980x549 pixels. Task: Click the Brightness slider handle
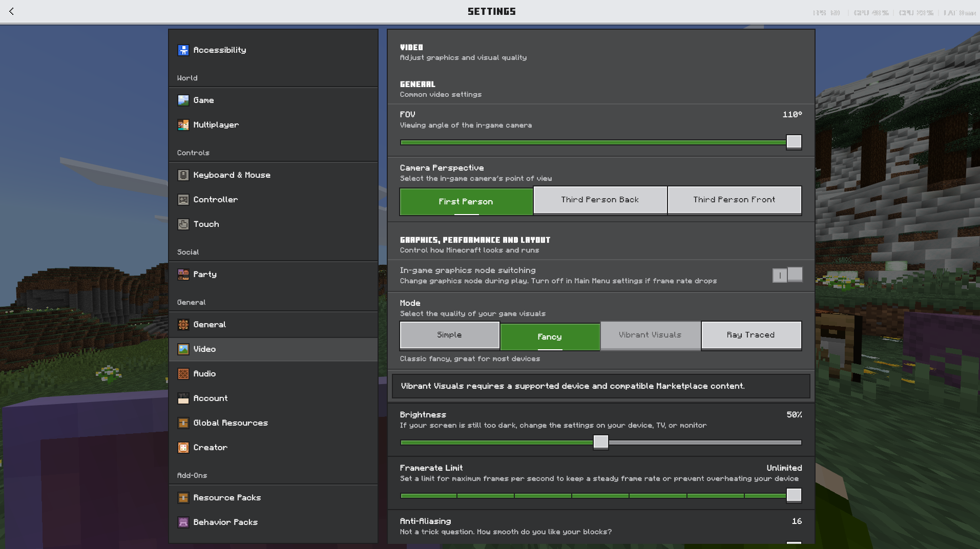pyautogui.click(x=601, y=442)
